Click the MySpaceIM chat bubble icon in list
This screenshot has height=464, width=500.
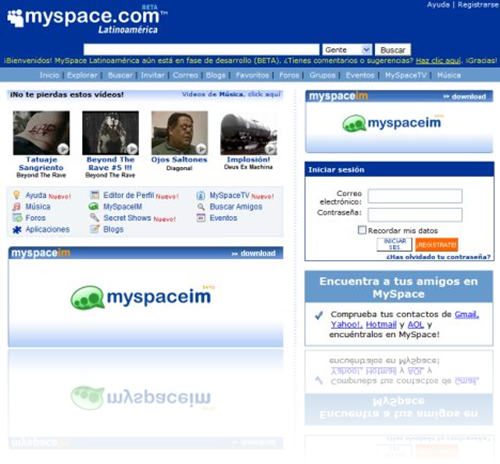[x=94, y=206]
